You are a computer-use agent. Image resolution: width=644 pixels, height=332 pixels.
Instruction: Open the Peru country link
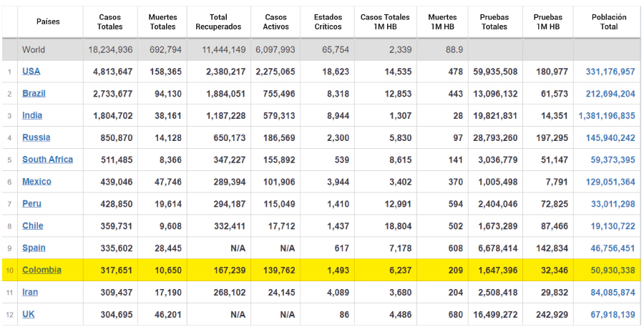click(x=31, y=204)
